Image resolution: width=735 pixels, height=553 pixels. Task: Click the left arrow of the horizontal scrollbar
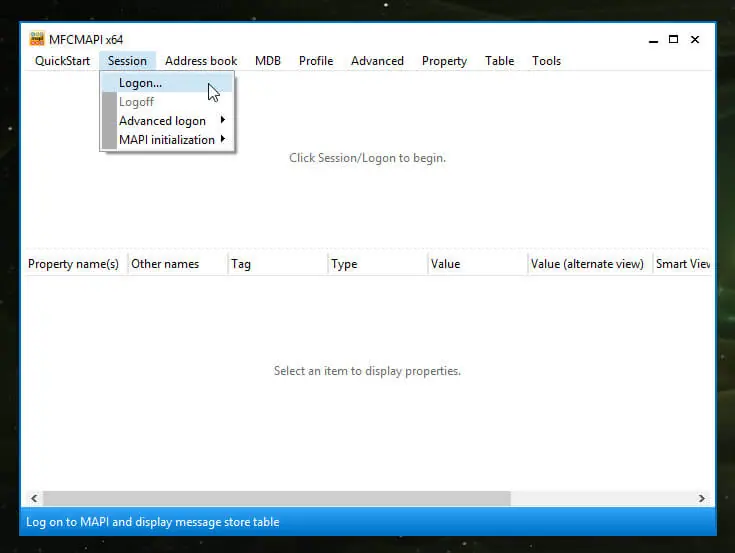click(x=34, y=498)
